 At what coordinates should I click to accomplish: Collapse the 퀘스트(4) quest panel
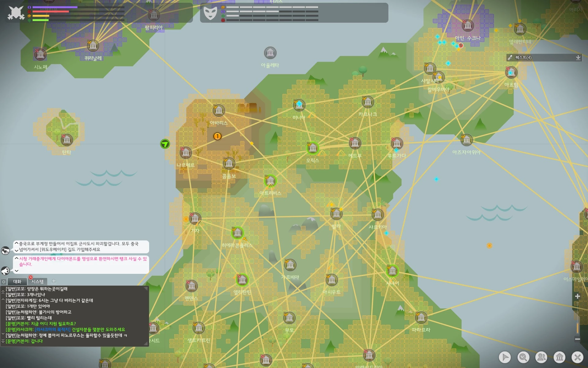[x=578, y=58]
